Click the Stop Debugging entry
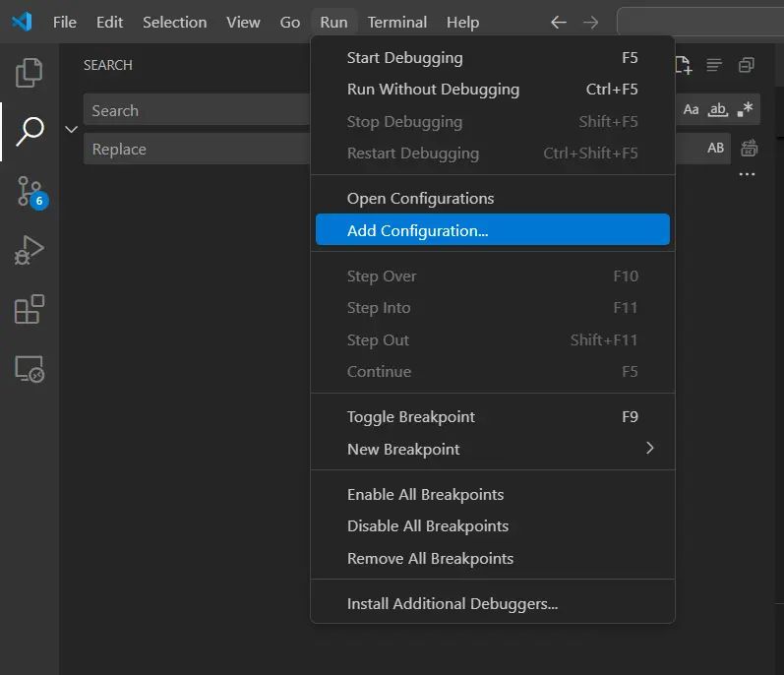The width and height of the screenshot is (784, 675). [x=493, y=121]
